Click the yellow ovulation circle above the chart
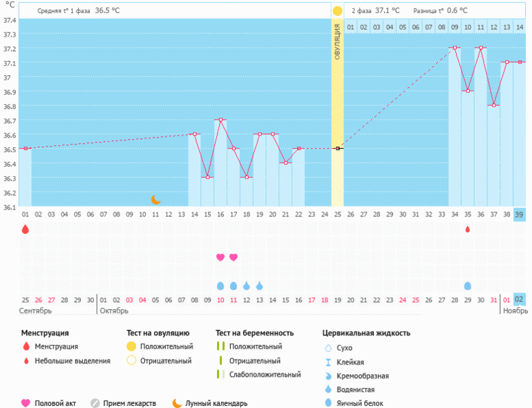The image size is (532, 408). [x=337, y=11]
